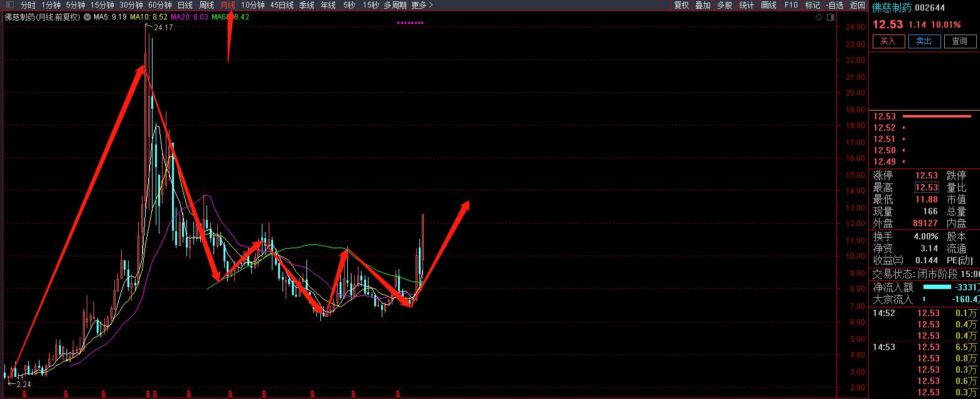Click the 24.17 high price label on chart
Viewport: 980px width, 399px height.
[163, 28]
